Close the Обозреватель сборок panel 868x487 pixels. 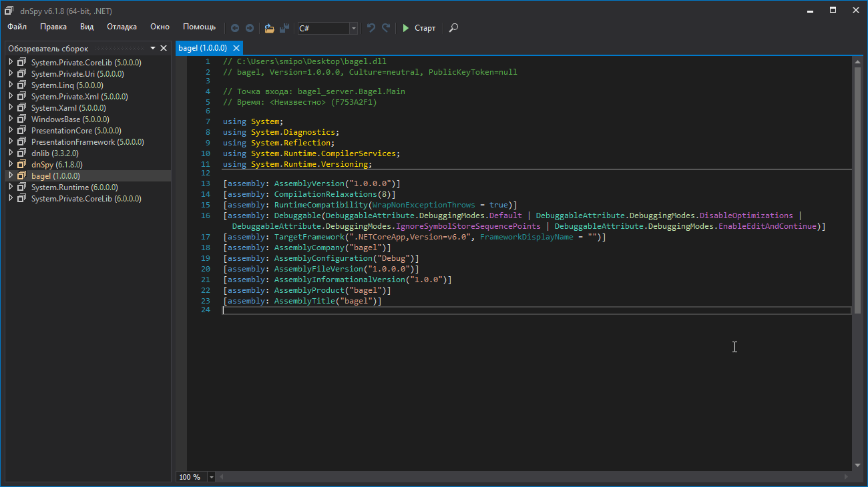164,48
